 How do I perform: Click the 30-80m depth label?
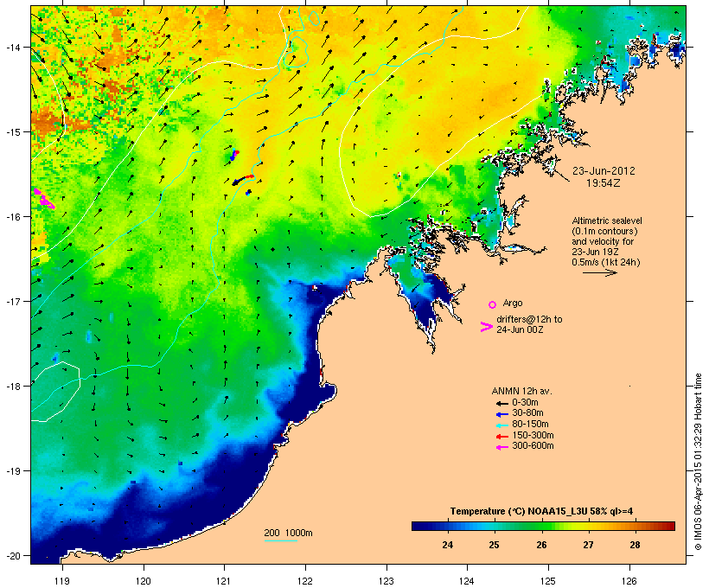527,413
